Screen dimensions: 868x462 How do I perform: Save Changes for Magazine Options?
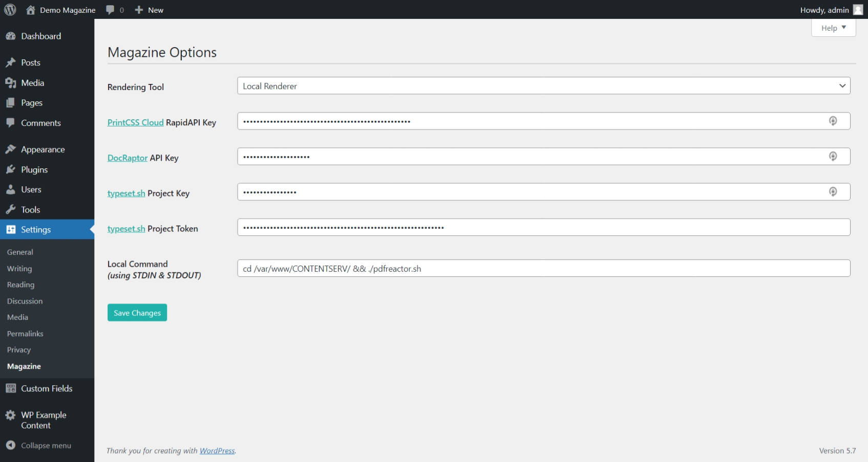137,312
